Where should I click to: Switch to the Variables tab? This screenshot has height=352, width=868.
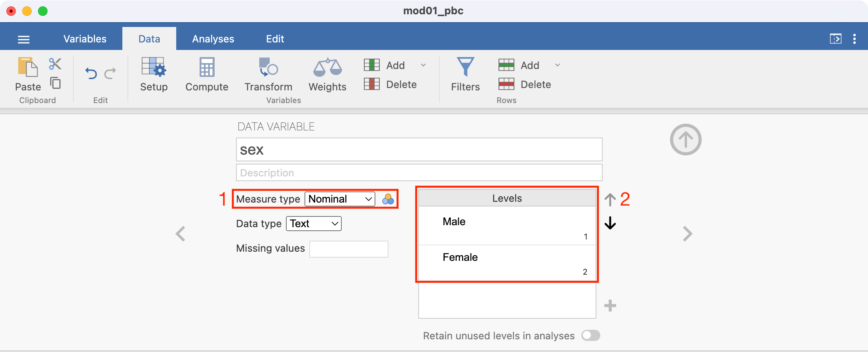85,39
